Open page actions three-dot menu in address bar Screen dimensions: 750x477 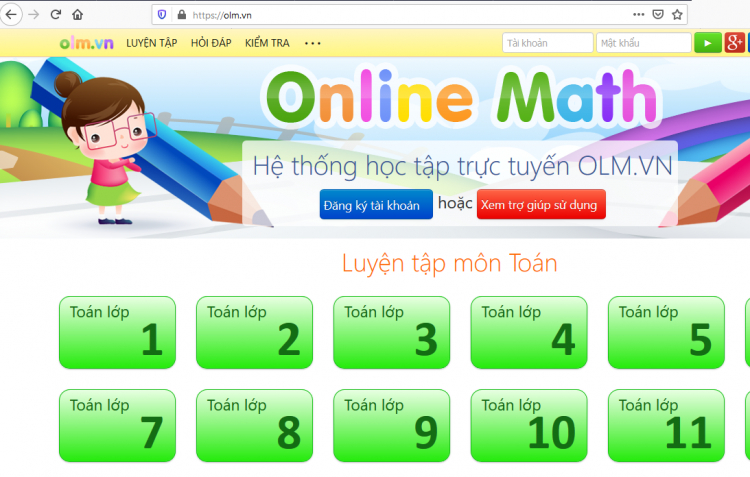tap(639, 15)
